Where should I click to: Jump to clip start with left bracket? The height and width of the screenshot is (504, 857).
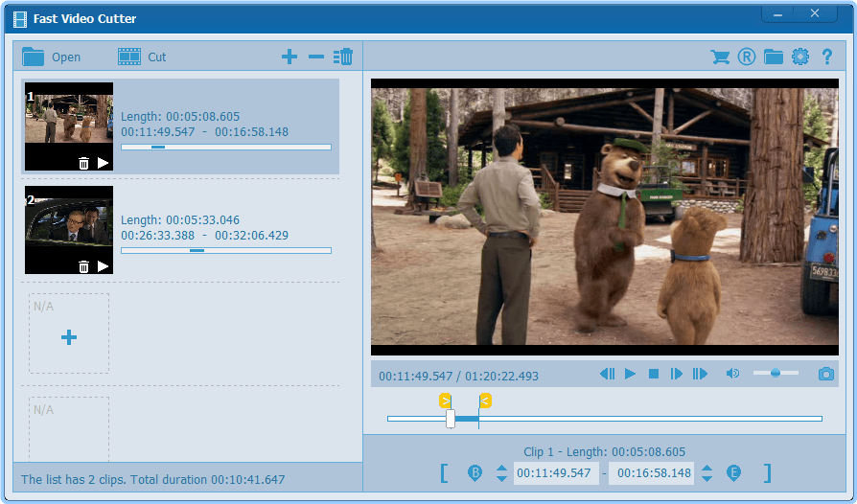444,473
